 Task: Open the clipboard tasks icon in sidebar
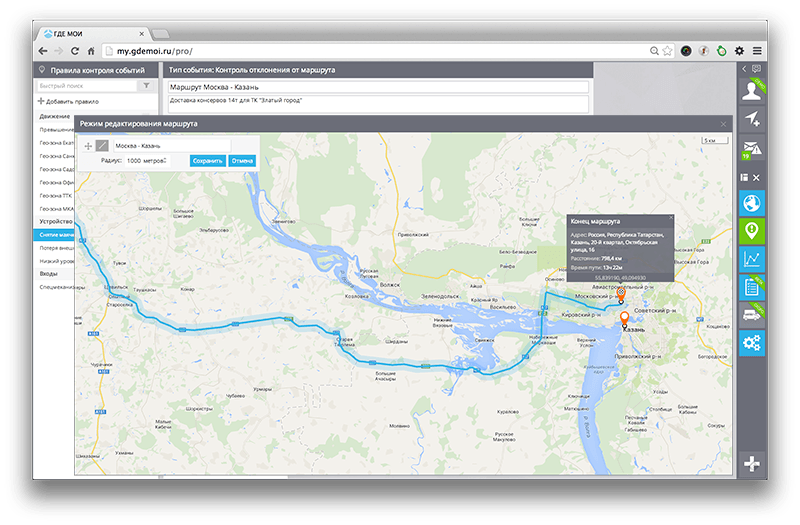[752, 287]
